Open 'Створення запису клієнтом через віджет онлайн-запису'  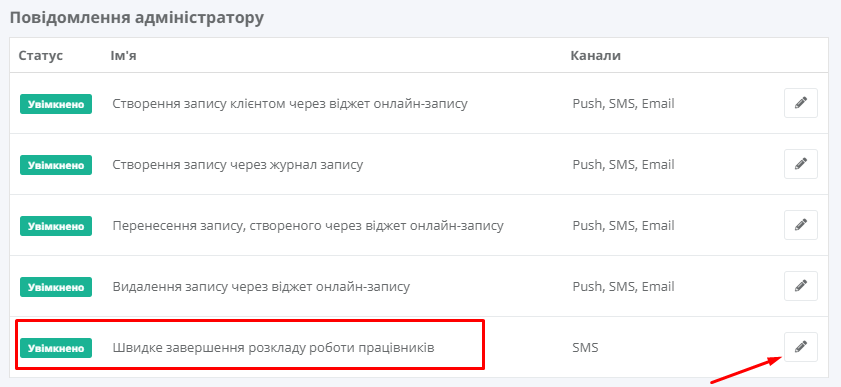point(290,104)
